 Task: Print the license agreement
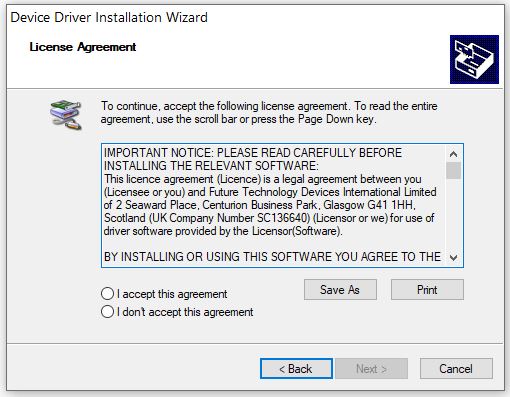(x=427, y=290)
